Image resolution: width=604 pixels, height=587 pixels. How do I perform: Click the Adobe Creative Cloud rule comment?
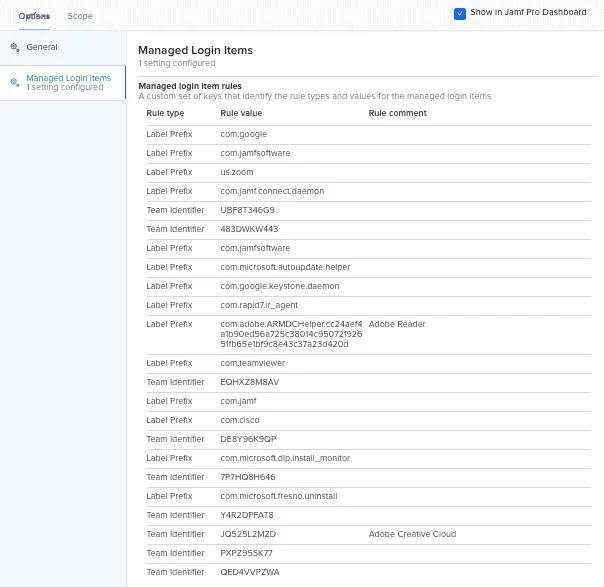point(412,534)
